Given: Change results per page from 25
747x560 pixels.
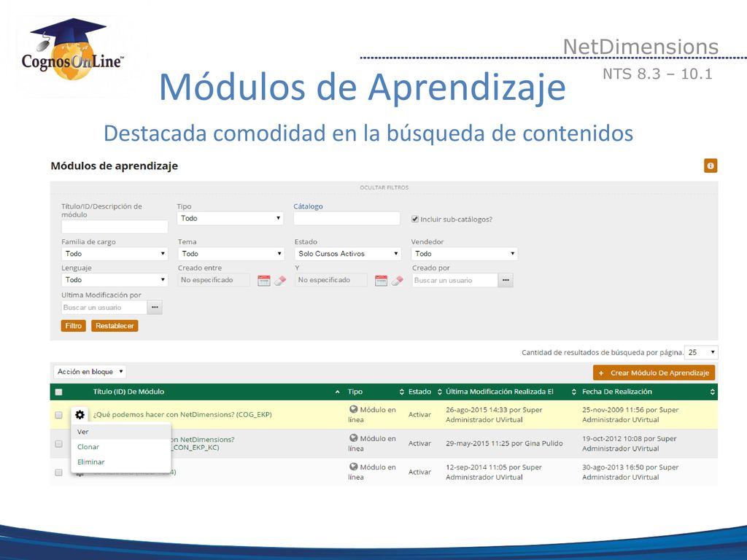Looking at the screenshot, I should click(701, 352).
